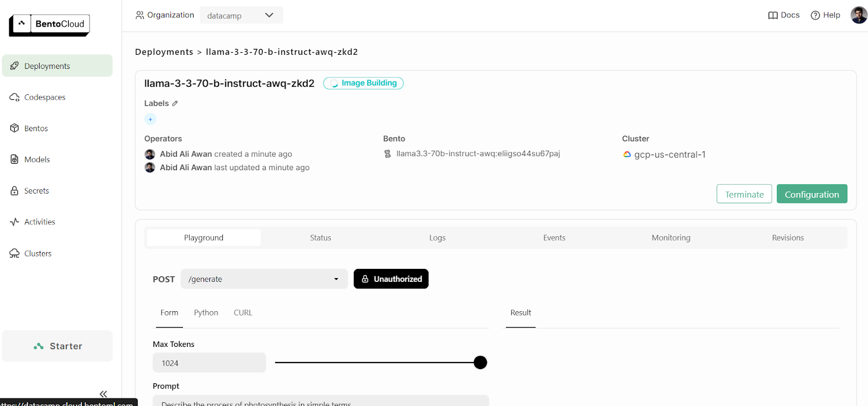Screen dimensions: 868x406
Task: Open Bentos in the sidebar
Action: click(57, 128)
